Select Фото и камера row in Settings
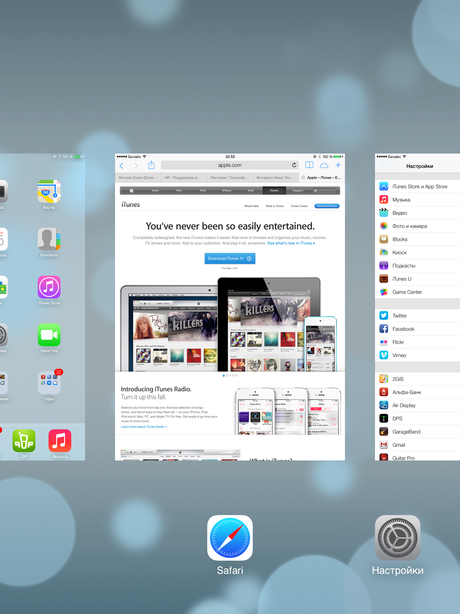460x614 pixels. click(x=417, y=226)
